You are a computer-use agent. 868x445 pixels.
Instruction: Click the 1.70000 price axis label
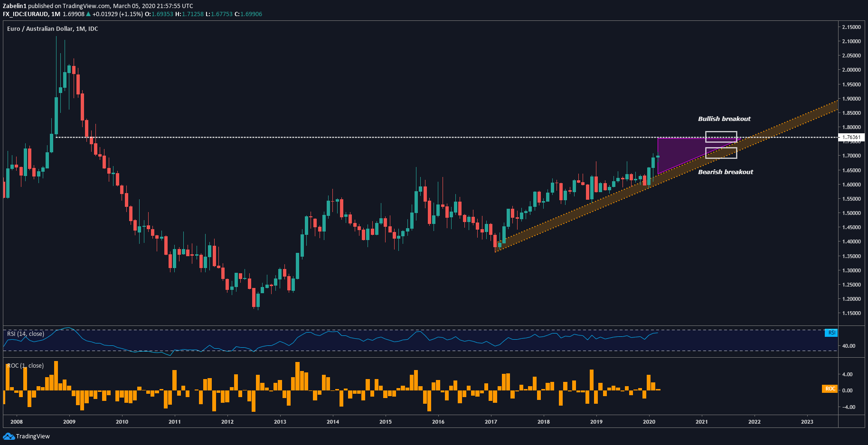point(851,156)
